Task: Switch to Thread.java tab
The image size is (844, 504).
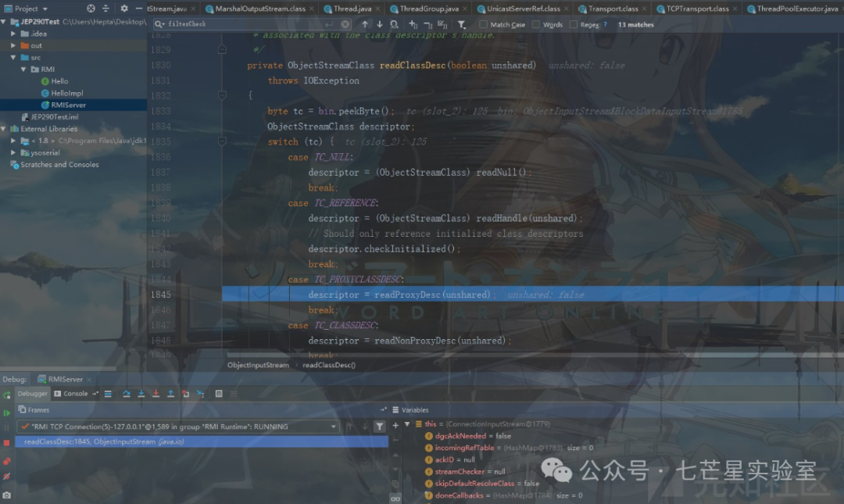Action: tap(352, 9)
